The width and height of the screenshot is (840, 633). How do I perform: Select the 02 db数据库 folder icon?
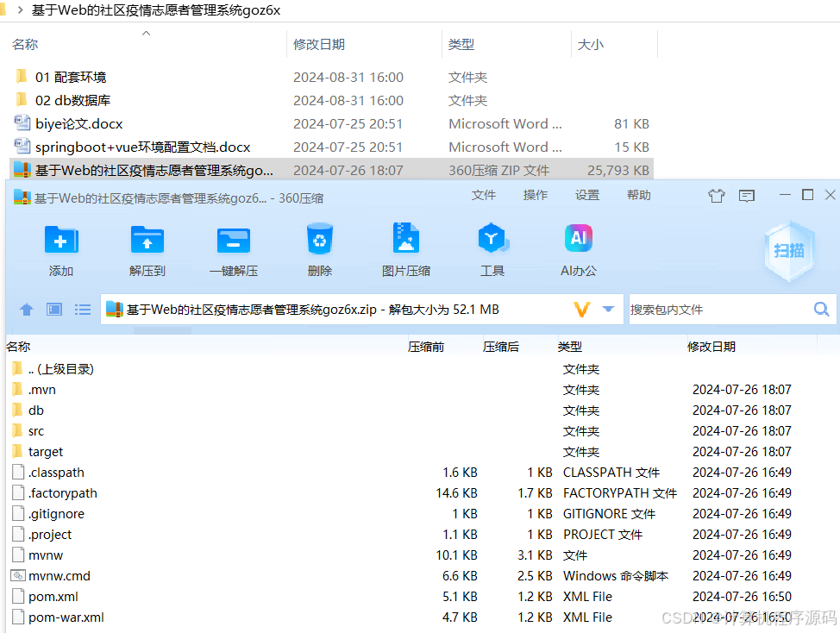(x=22, y=100)
